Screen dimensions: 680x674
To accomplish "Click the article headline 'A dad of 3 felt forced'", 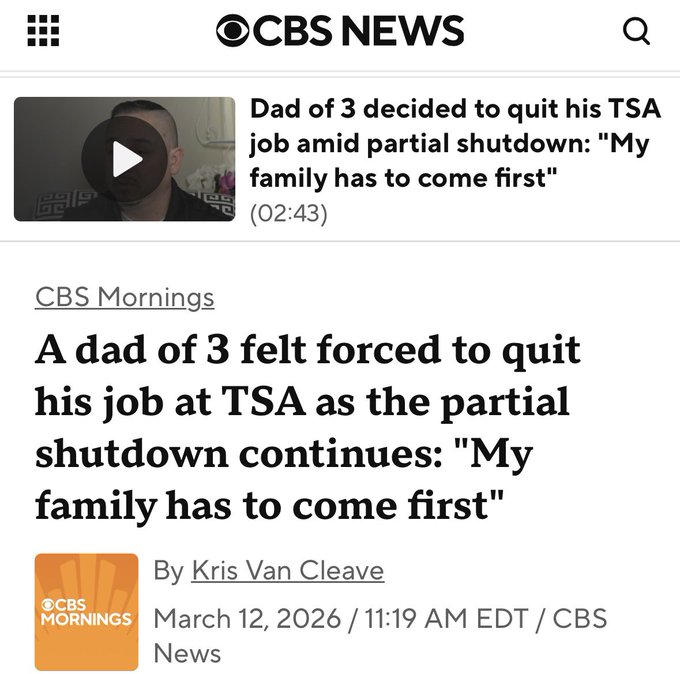I will pyautogui.click(x=308, y=351).
